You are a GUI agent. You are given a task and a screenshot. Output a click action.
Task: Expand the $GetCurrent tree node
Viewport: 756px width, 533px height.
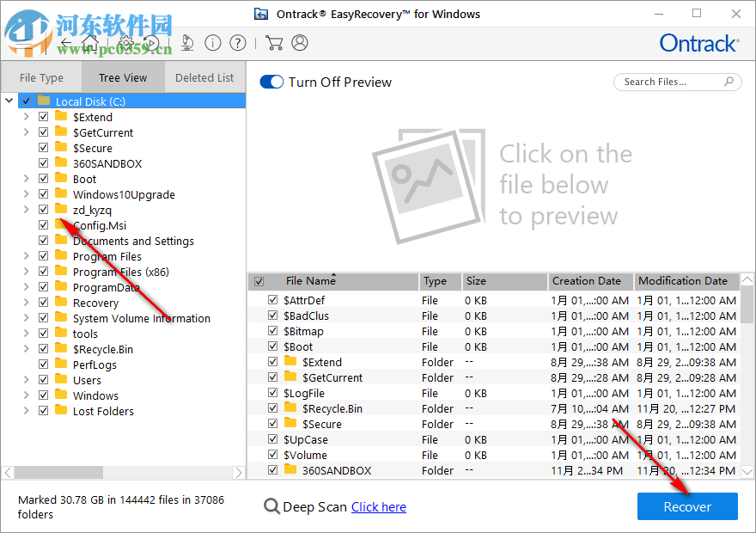click(27, 132)
